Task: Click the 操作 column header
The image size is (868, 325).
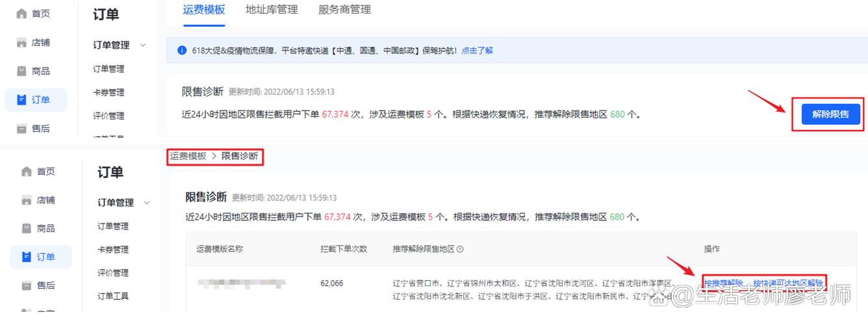Action: [x=712, y=249]
